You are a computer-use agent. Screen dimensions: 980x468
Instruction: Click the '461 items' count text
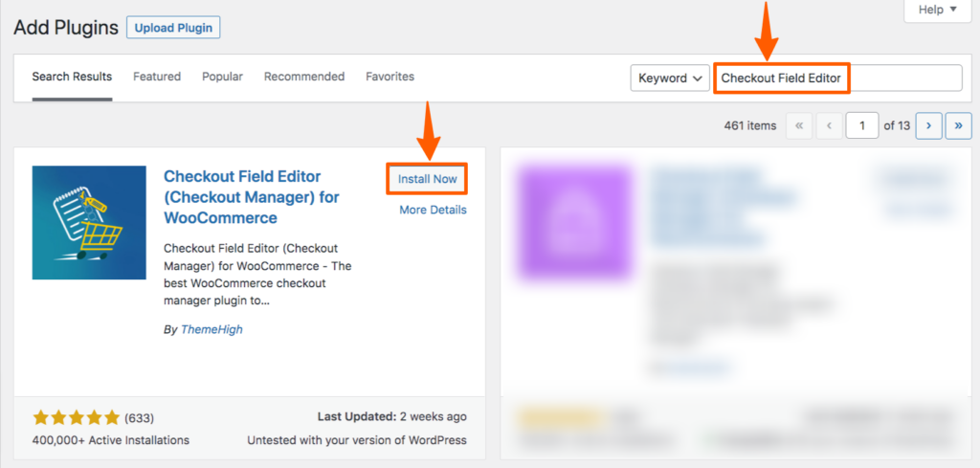pyautogui.click(x=750, y=125)
